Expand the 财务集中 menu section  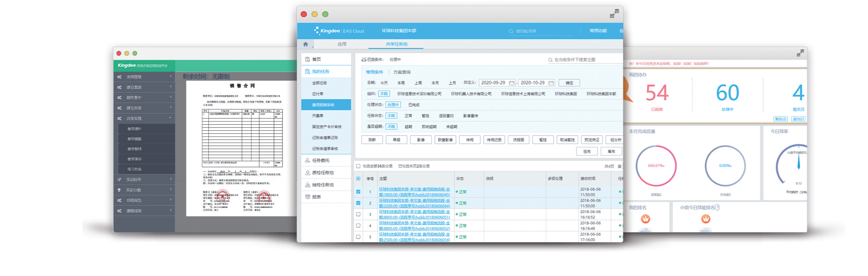coord(170,97)
